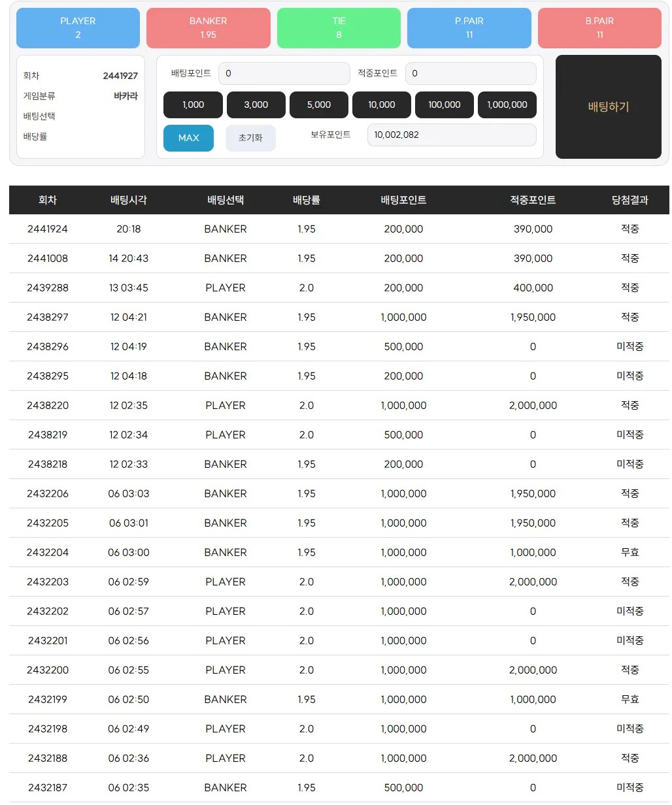672x805 pixels.
Task: Click the 초기화 reset button
Action: point(250,138)
